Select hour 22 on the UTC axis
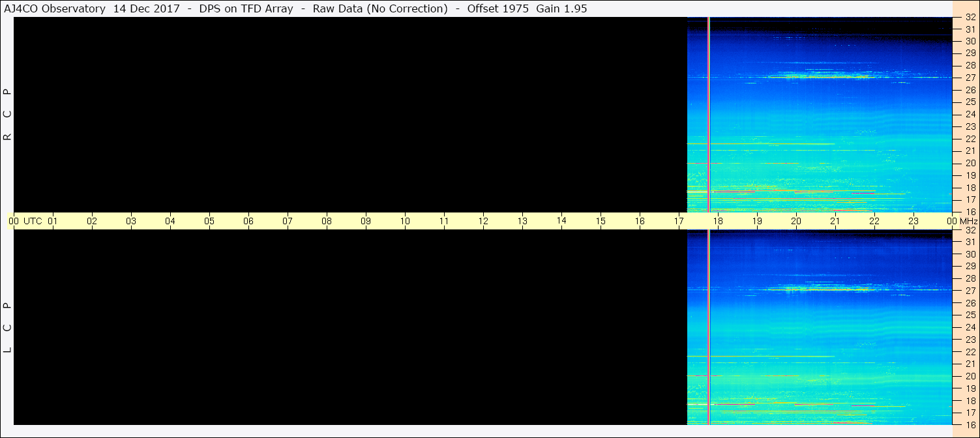Image resolution: width=980 pixels, height=438 pixels. [x=874, y=221]
